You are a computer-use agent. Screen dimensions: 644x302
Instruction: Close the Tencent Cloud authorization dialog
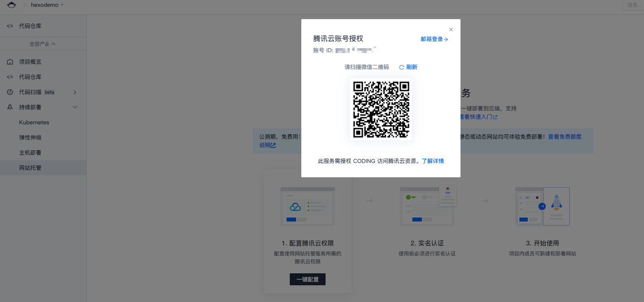451,29
